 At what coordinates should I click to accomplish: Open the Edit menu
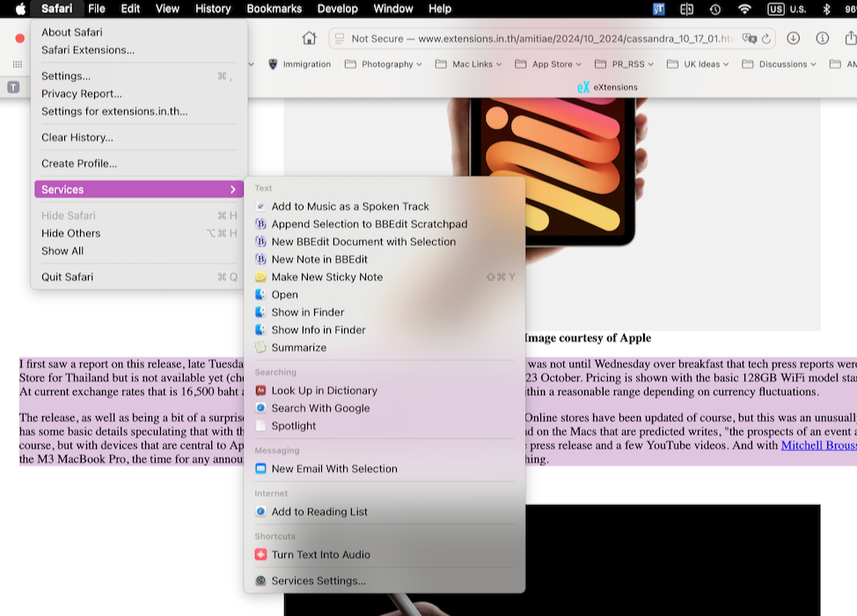click(x=130, y=9)
